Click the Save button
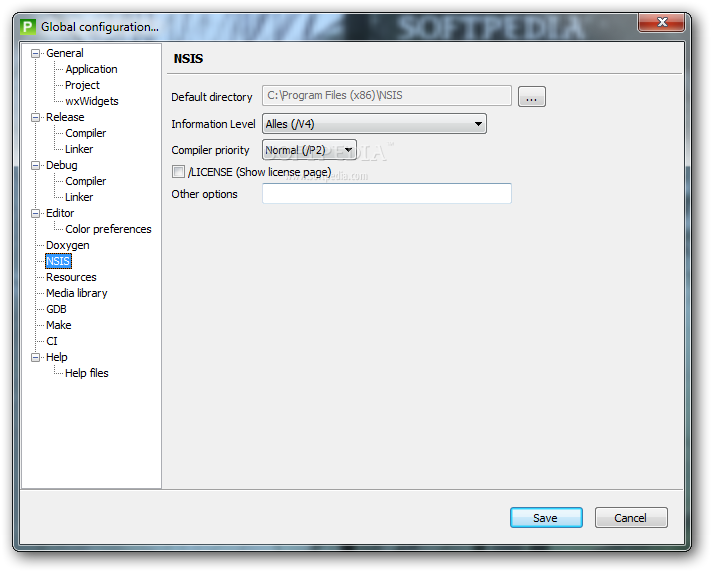Image resolution: width=712 pixels, height=572 pixels. pos(546,518)
